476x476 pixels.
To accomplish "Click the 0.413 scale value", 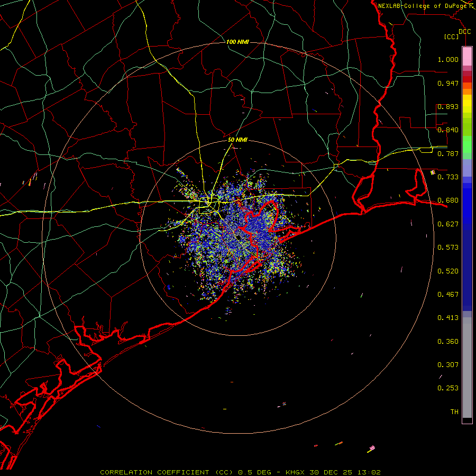I will [448, 318].
